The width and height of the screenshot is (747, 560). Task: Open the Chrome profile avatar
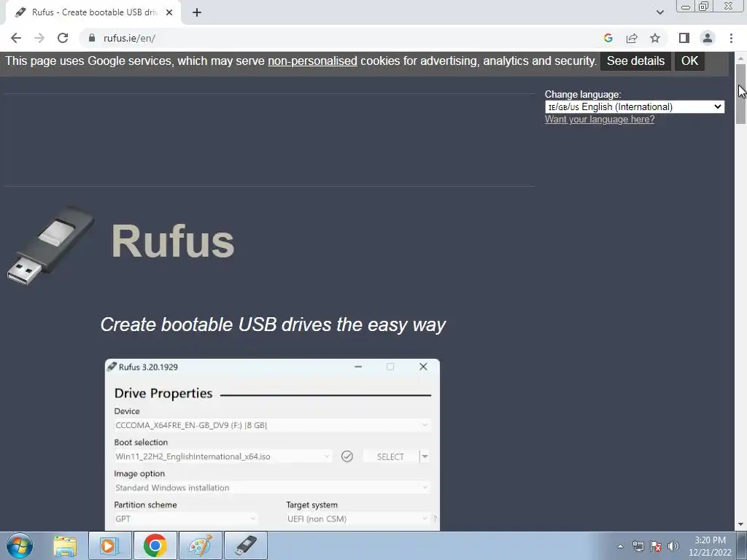[x=708, y=38]
